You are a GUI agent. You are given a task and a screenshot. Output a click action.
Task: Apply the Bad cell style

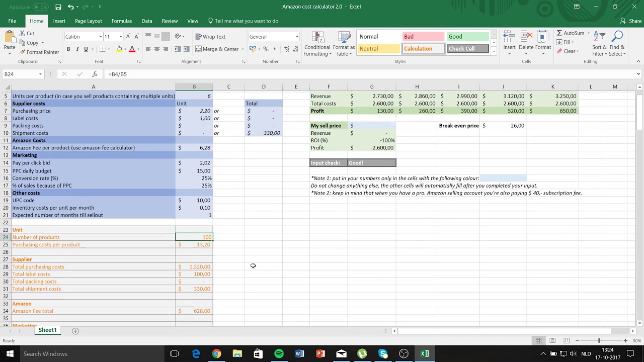pos(423,37)
